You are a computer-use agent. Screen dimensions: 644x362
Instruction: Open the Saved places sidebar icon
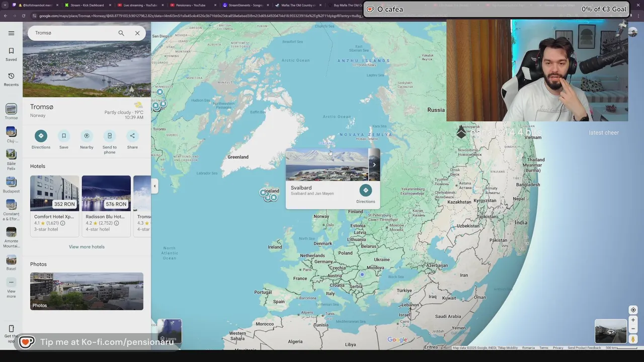pos(11,54)
